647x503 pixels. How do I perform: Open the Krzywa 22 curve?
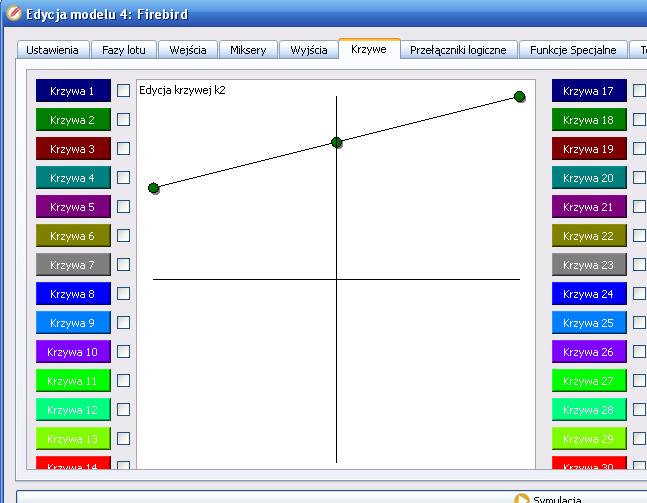coord(589,236)
